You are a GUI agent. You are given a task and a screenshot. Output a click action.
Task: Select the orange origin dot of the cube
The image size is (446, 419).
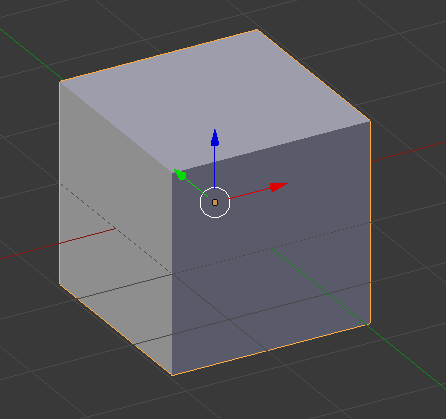click(x=215, y=202)
